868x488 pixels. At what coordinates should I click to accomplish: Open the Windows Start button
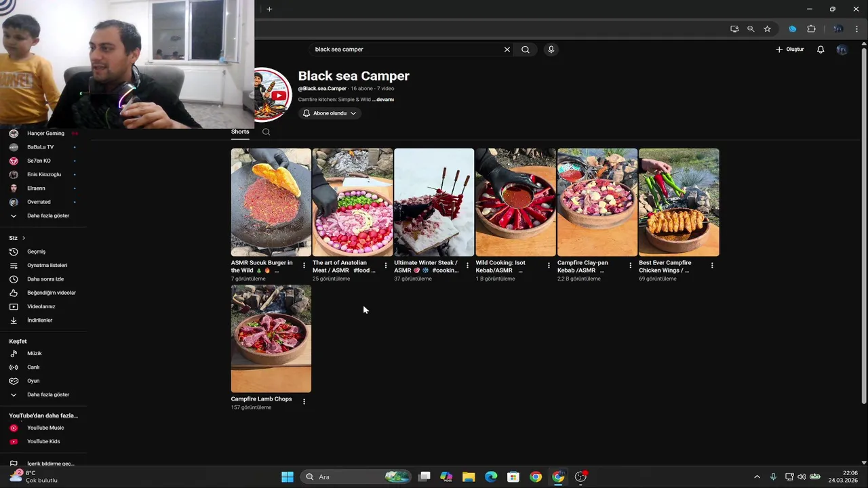click(288, 476)
